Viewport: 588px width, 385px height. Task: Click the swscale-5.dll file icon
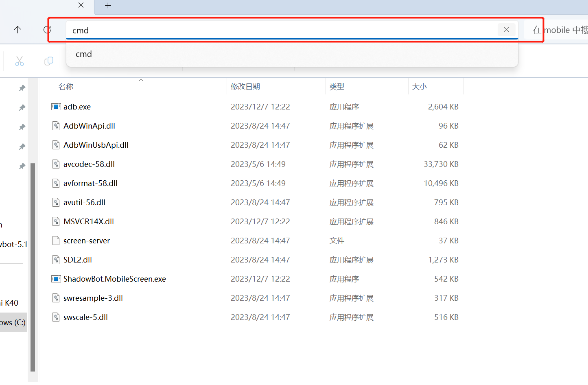56,317
